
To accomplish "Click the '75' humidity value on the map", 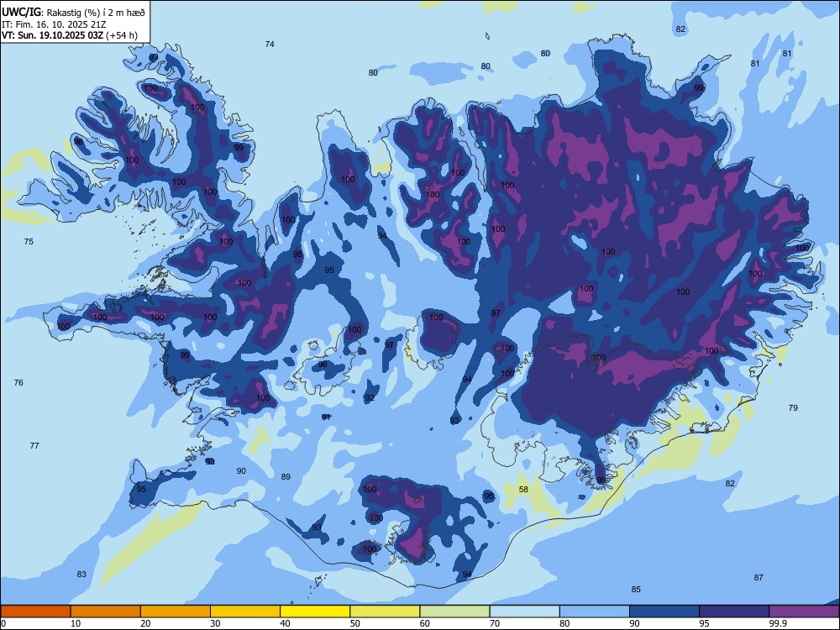I will [x=29, y=242].
